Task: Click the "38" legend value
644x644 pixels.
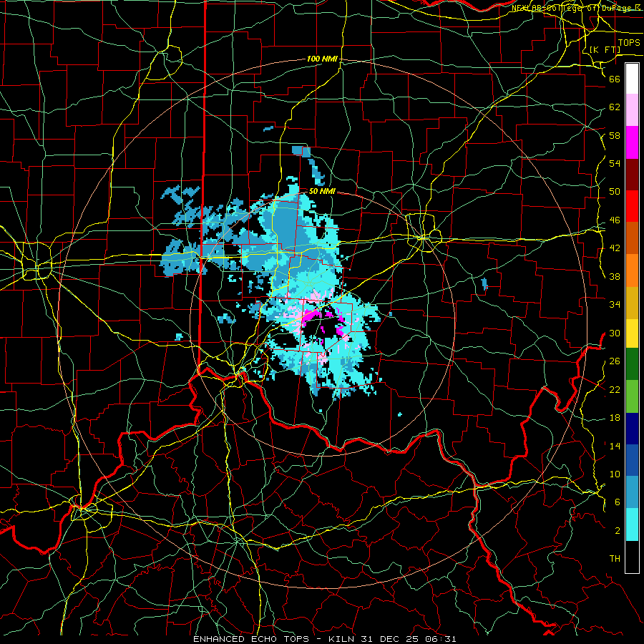Action: (x=615, y=276)
